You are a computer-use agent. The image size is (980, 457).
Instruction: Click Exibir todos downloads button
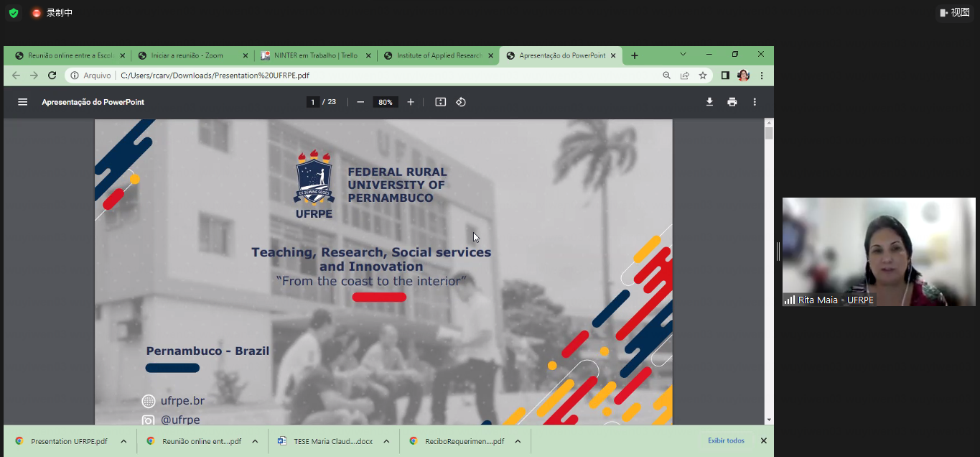point(726,440)
